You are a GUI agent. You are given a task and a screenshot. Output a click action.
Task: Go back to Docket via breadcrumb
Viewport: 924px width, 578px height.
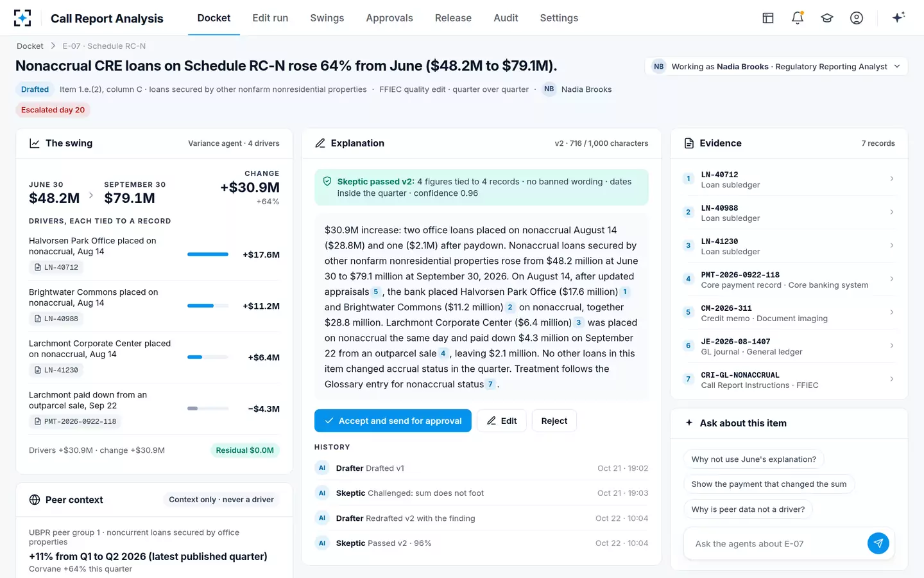30,46
